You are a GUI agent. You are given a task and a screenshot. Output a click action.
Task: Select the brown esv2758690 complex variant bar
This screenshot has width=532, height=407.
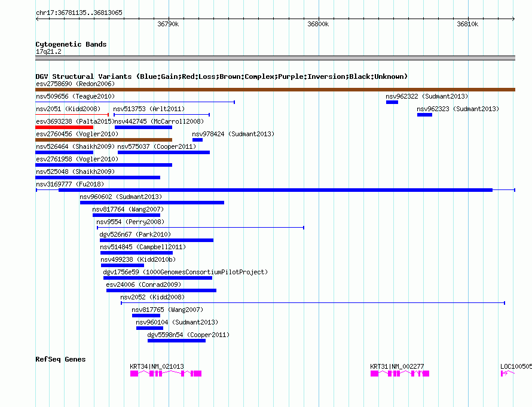pyautogui.click(x=275, y=90)
